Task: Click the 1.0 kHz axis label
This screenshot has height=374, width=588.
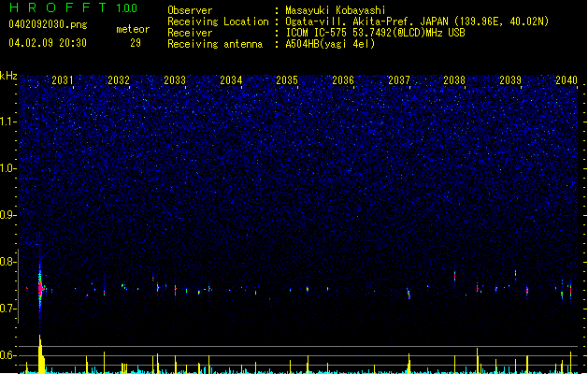Action: (x=8, y=168)
